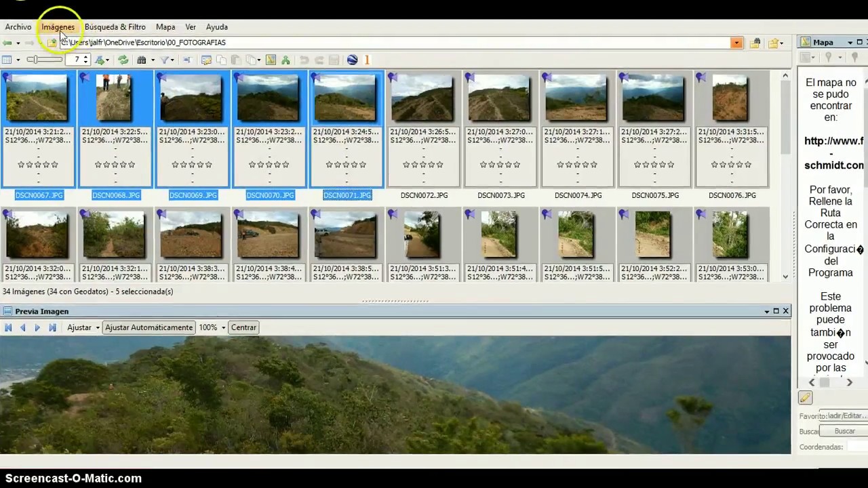This screenshot has height=488, width=868.
Task: Close the Previa Imagen panel
Action: [786, 311]
